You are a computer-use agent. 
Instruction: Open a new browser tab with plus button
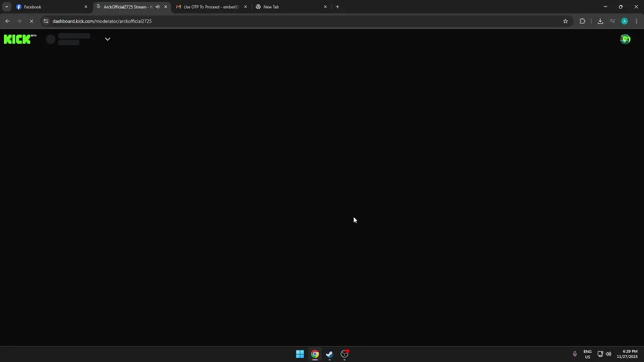(x=338, y=7)
